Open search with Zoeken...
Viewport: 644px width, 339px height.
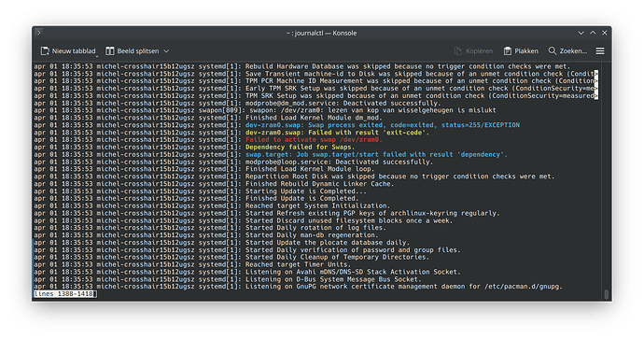pos(567,51)
